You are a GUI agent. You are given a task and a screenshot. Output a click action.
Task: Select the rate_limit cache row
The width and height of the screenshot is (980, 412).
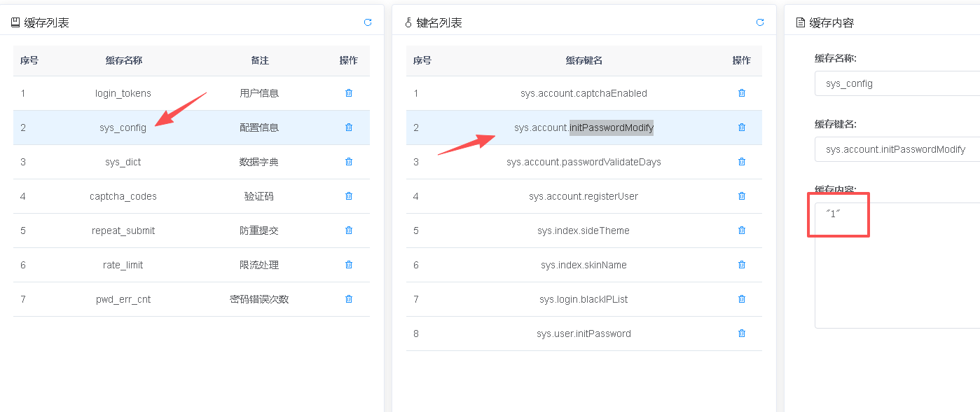123,265
